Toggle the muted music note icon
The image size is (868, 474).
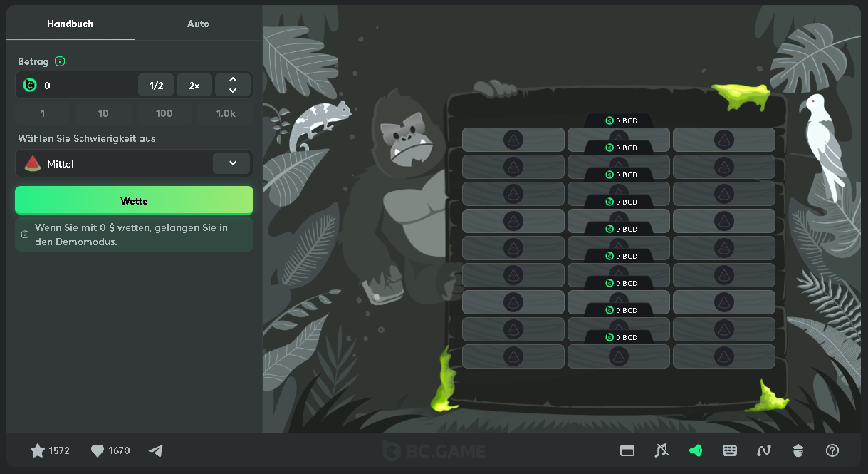[662, 450]
